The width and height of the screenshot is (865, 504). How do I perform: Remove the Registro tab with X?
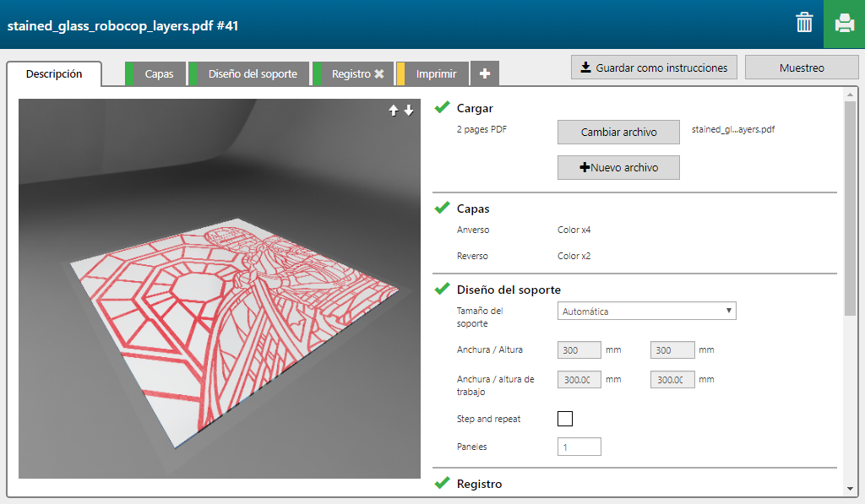(x=379, y=74)
